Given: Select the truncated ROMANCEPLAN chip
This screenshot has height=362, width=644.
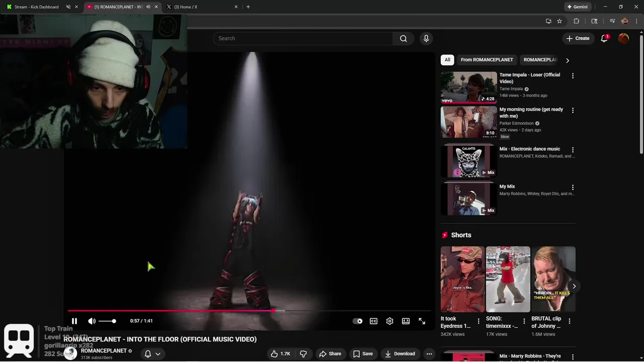Looking at the screenshot, I should [540, 60].
